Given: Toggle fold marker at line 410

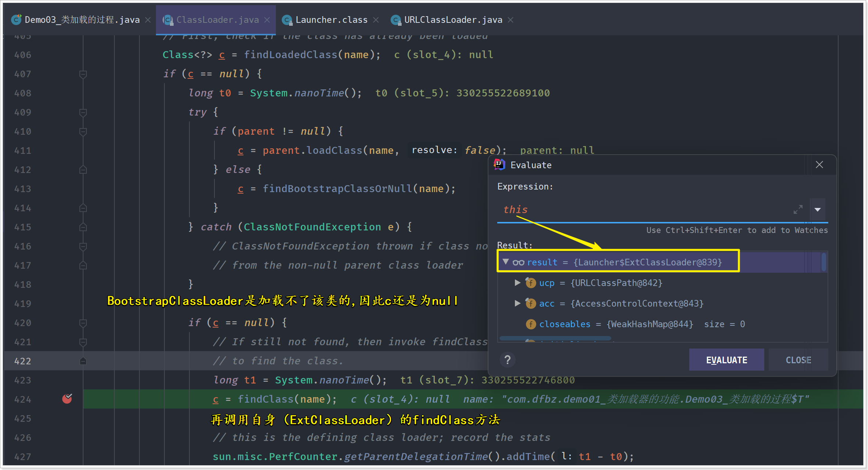Looking at the screenshot, I should tap(83, 131).
